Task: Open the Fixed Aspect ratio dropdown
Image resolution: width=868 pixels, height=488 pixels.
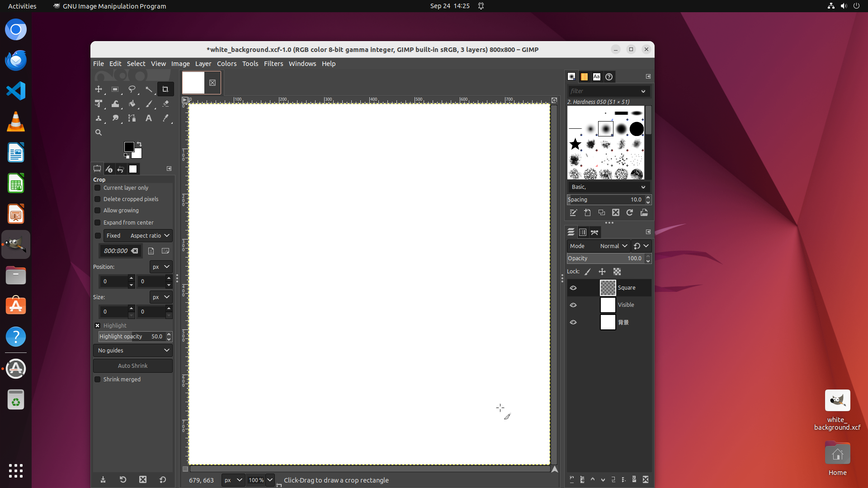Action: (x=149, y=235)
